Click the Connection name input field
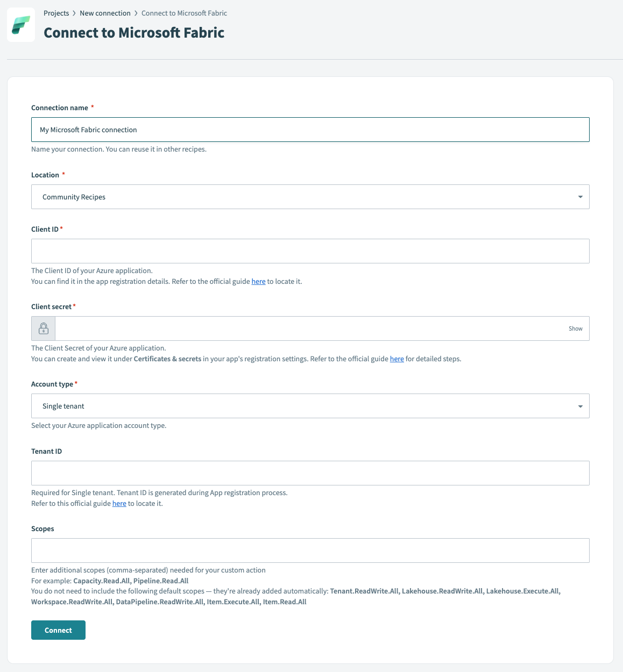Screen dimensions: 623x672 (x=310, y=130)
